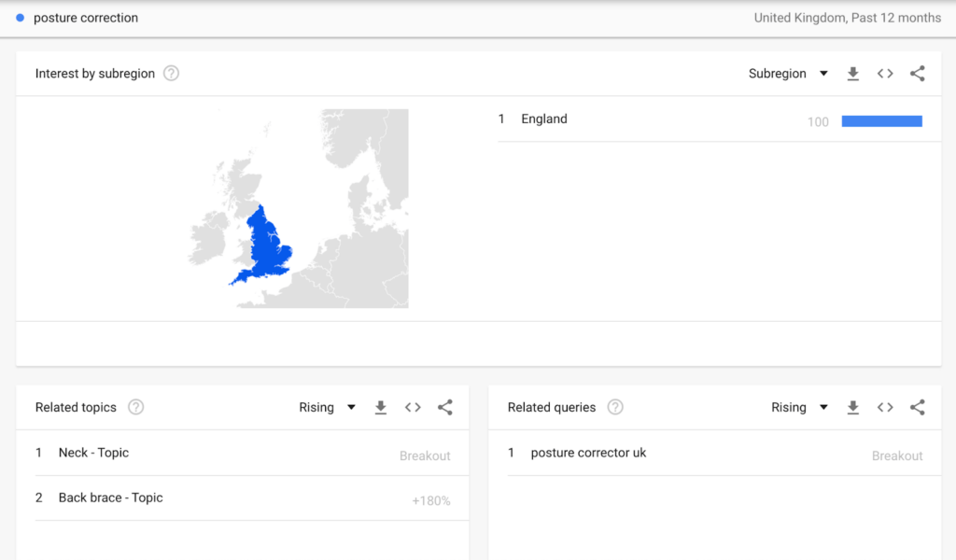Open embed code for Interest by subregion
This screenshot has height=560, width=956.
point(885,74)
